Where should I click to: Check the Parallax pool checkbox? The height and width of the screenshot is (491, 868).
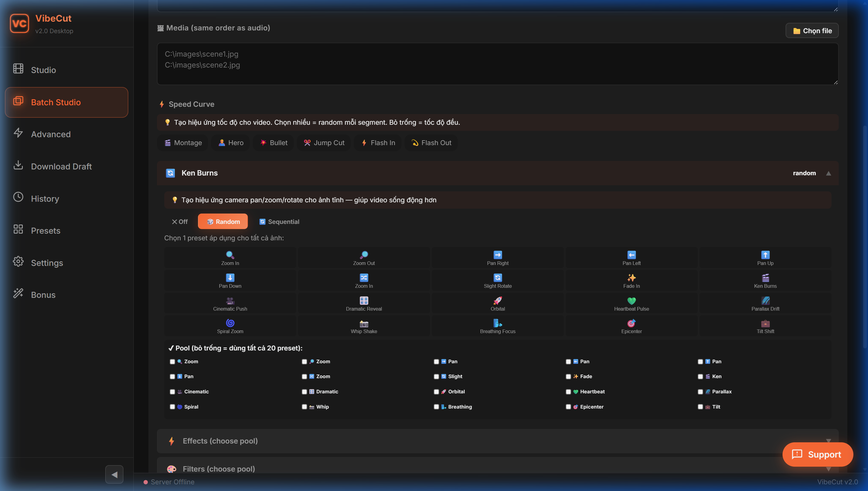pyautogui.click(x=700, y=392)
